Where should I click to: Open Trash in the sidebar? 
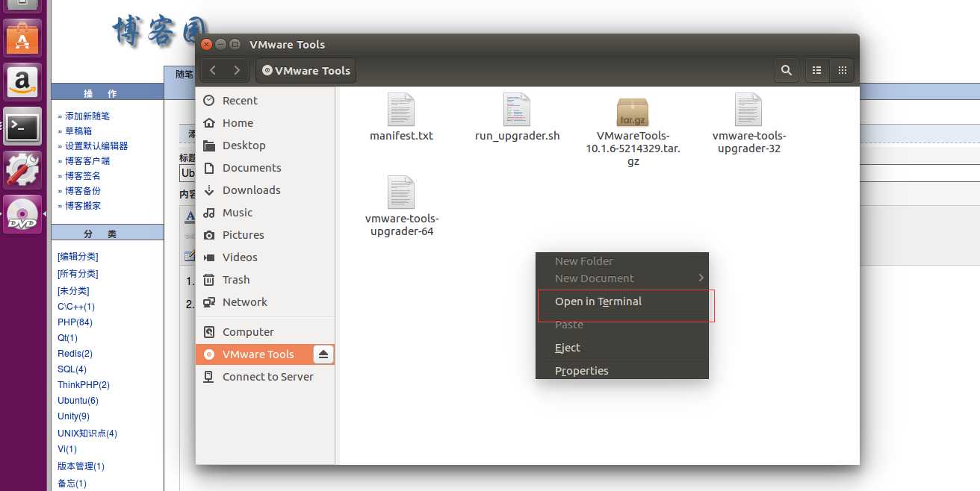(x=265, y=280)
